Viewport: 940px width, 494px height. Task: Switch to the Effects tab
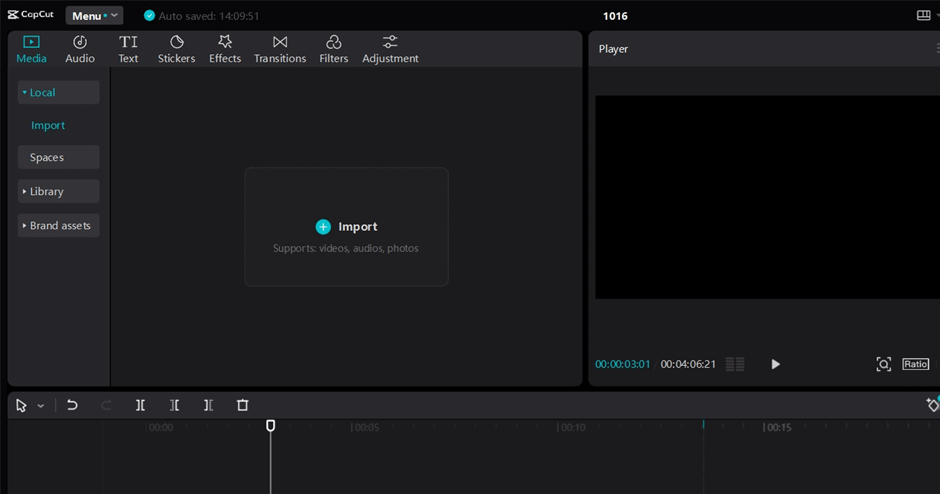pyautogui.click(x=225, y=49)
